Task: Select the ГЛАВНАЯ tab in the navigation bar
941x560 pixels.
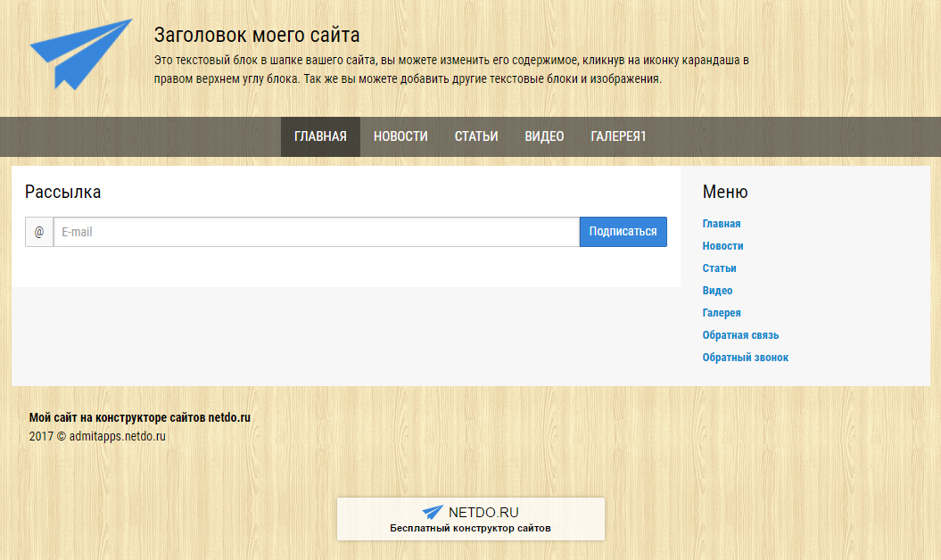Action: coord(319,136)
